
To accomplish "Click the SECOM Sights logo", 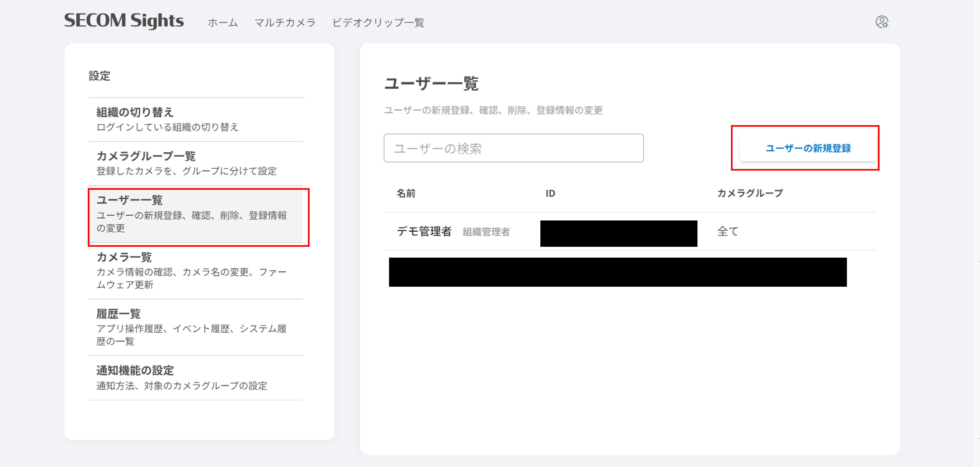I will click(x=124, y=21).
